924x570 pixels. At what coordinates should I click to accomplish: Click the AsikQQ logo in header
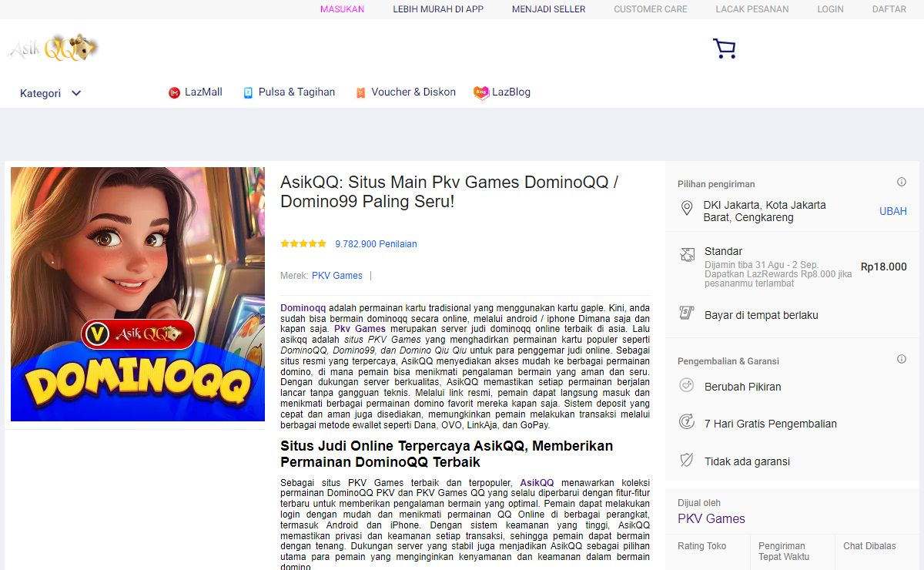tap(53, 49)
